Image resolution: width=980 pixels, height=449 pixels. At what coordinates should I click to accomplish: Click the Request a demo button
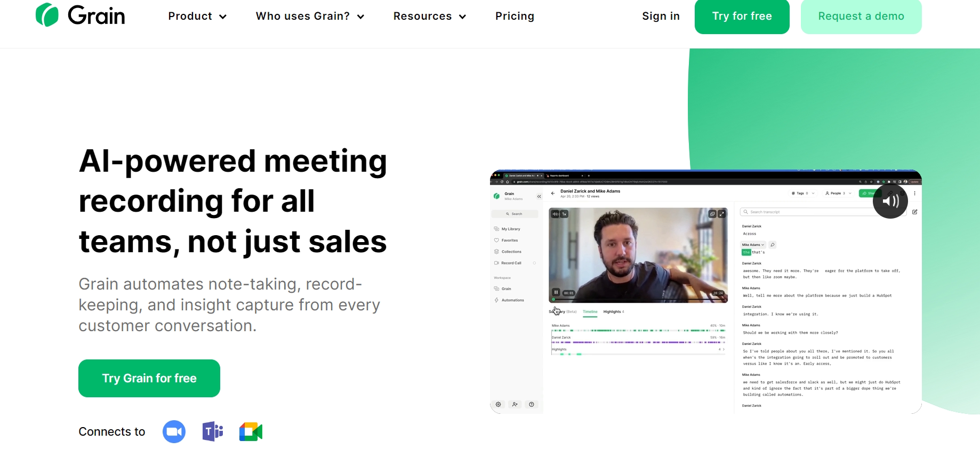(861, 16)
